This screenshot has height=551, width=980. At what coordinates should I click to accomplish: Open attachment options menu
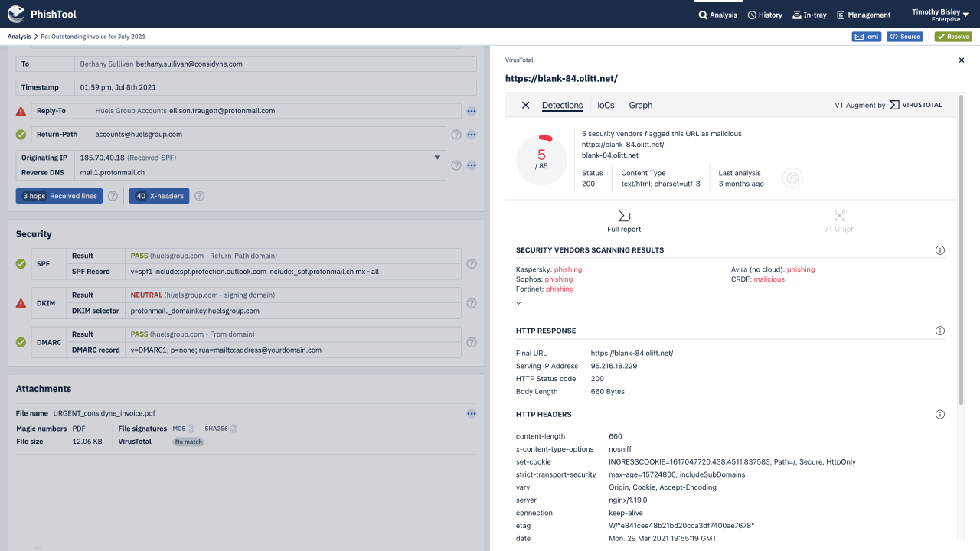[472, 413]
